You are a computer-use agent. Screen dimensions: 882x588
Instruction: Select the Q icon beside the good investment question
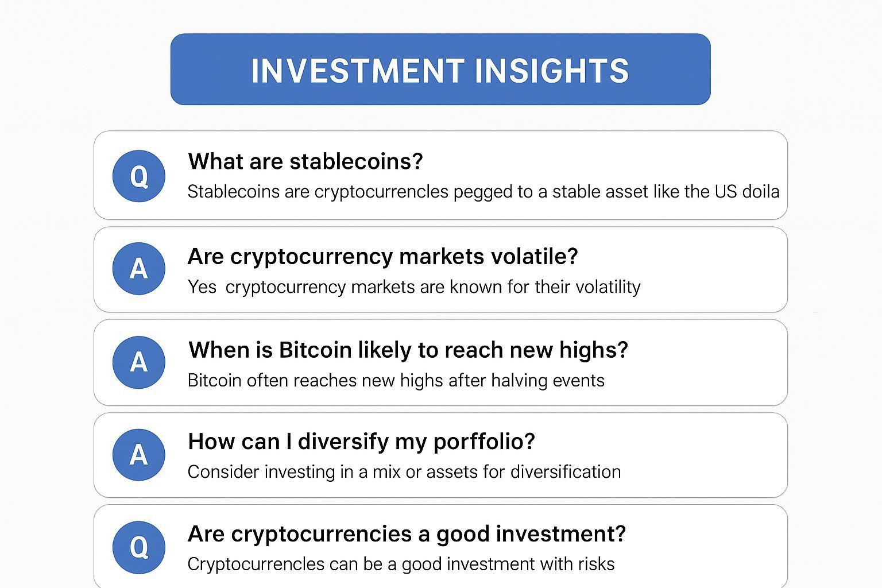click(138, 547)
